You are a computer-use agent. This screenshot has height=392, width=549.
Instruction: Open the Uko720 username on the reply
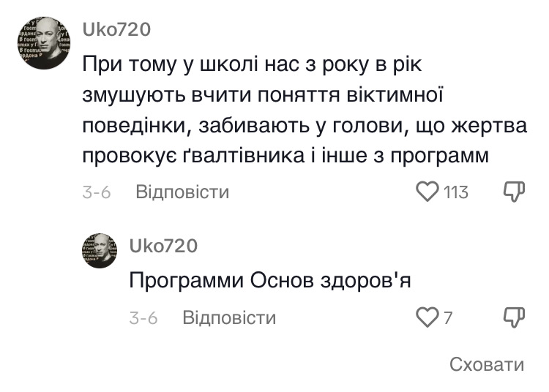tap(163, 246)
